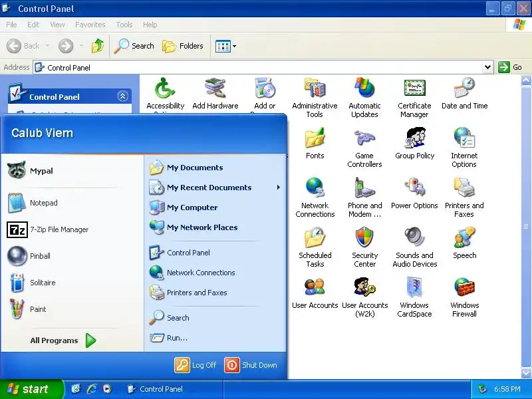Viewport: 532px width, 399px height.
Task: Open the Favorites menu
Action: (x=90, y=25)
